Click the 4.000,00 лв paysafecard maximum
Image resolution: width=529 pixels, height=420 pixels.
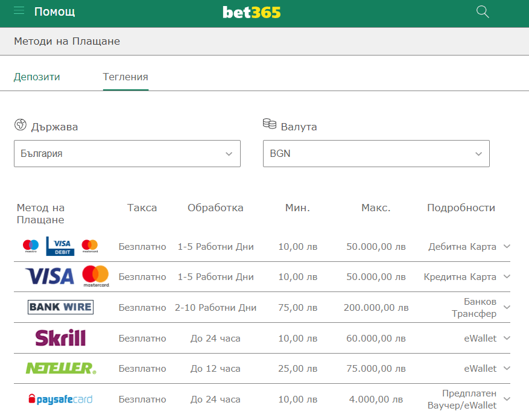(376, 399)
